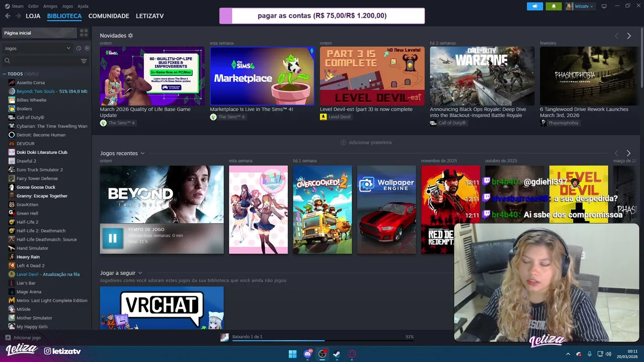Open the Novidades settings gear
This screenshot has width=644, height=362.
pos(130,36)
